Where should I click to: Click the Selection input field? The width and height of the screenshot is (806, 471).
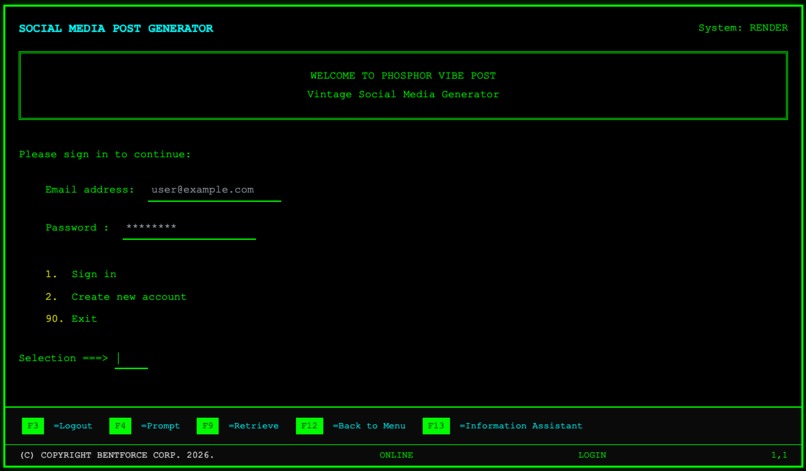click(x=131, y=358)
